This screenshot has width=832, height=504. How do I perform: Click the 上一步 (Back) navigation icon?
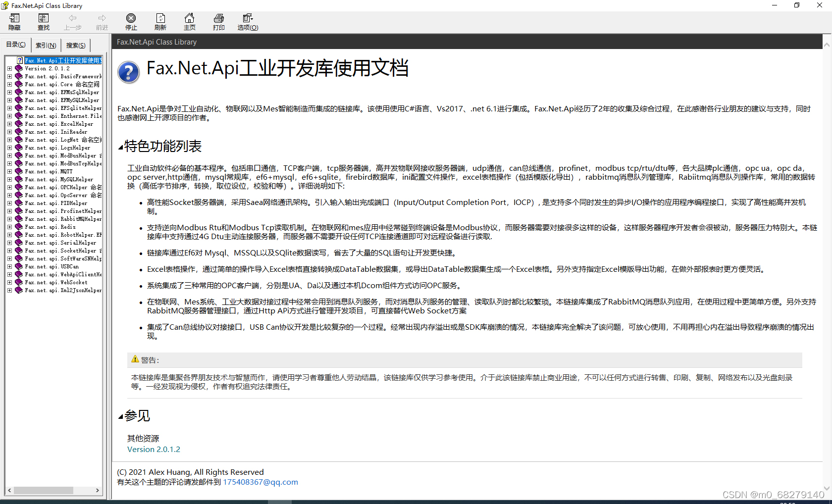point(72,22)
